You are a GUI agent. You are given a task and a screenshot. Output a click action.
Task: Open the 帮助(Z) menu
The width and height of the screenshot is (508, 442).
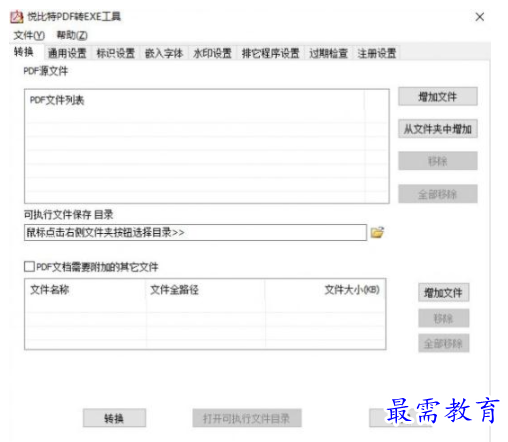[72, 35]
